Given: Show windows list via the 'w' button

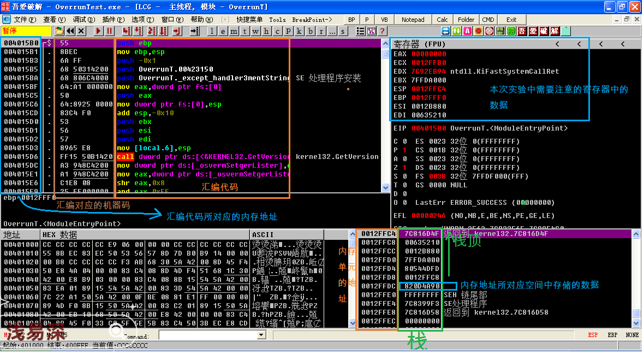Looking at the screenshot, I should (255, 31).
